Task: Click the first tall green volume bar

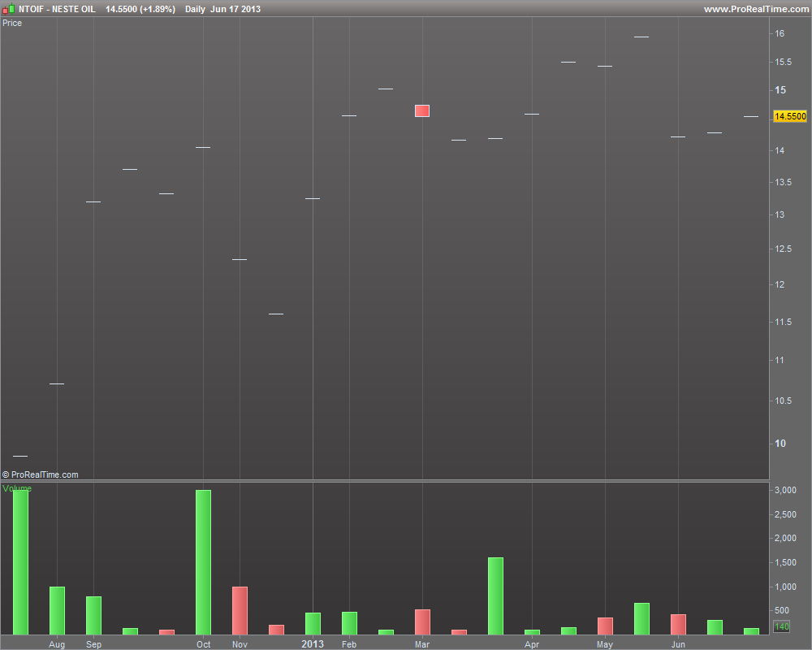Action: (x=20, y=562)
